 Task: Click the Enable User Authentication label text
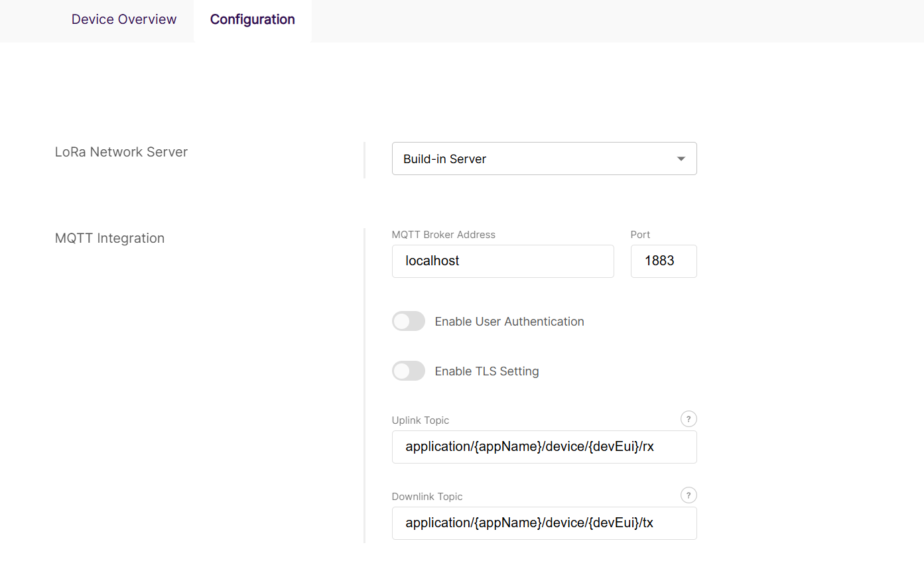509,322
